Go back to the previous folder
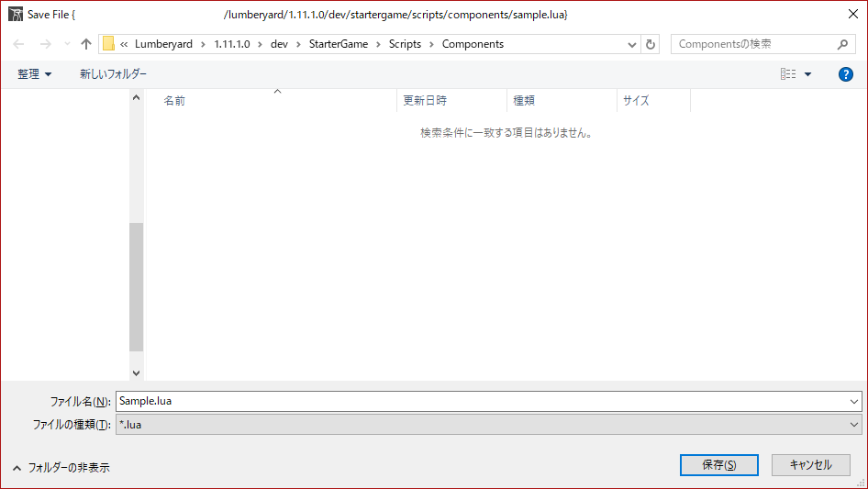This screenshot has width=868, height=489. 18,44
